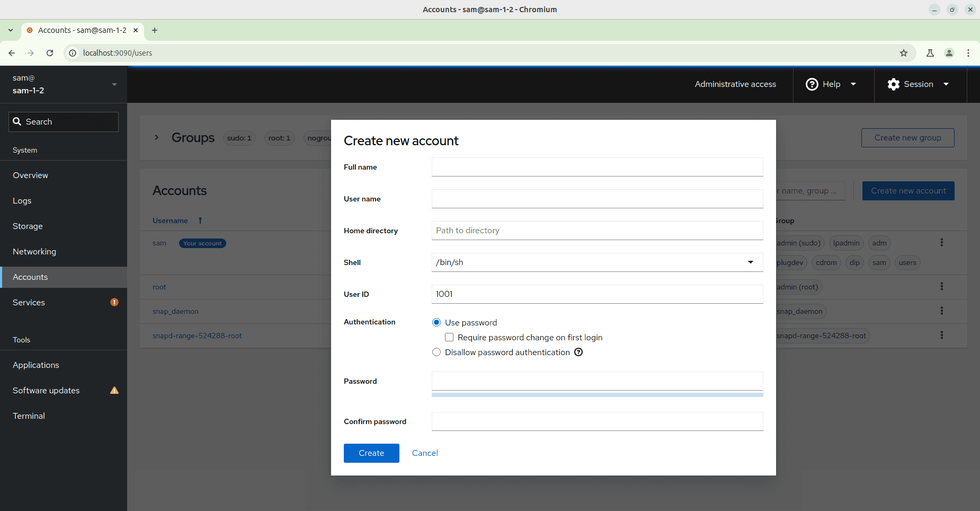980x511 pixels.
Task: Open the kebab menu for the root account
Action: pos(942,286)
